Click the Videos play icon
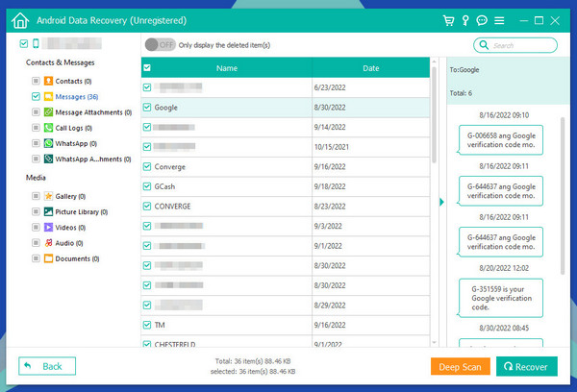577x392 pixels. (48, 228)
